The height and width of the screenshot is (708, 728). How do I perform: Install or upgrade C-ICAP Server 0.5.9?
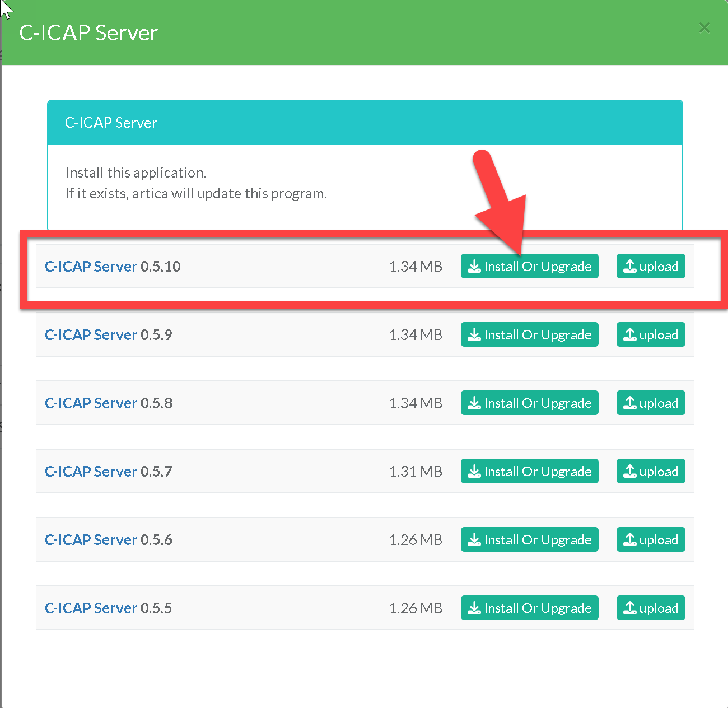tap(529, 335)
